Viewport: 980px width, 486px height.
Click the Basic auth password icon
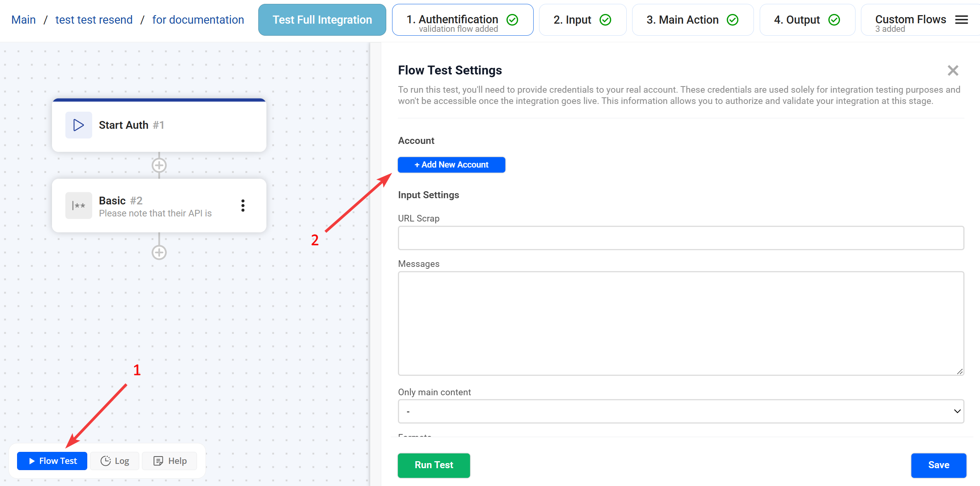pyautogui.click(x=78, y=206)
